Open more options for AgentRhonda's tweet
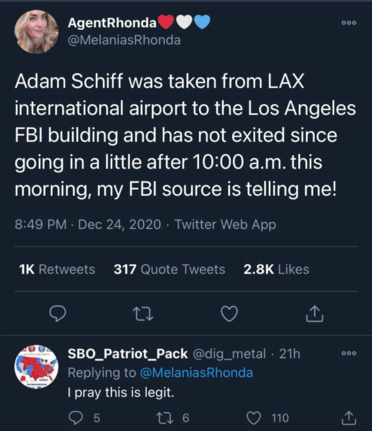 pyautogui.click(x=349, y=23)
